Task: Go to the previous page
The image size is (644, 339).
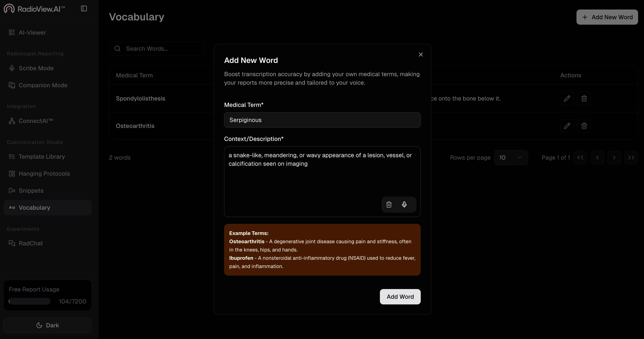Action: (x=597, y=157)
